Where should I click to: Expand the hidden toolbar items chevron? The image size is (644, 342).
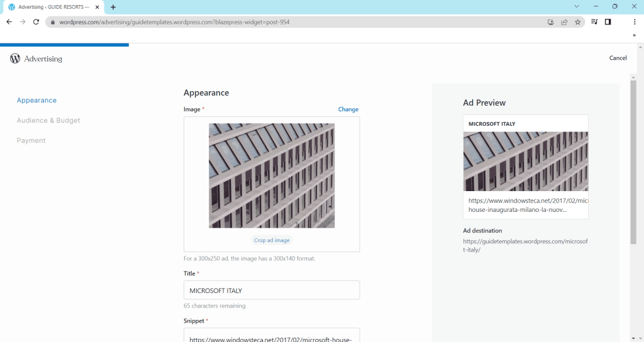(x=634, y=36)
